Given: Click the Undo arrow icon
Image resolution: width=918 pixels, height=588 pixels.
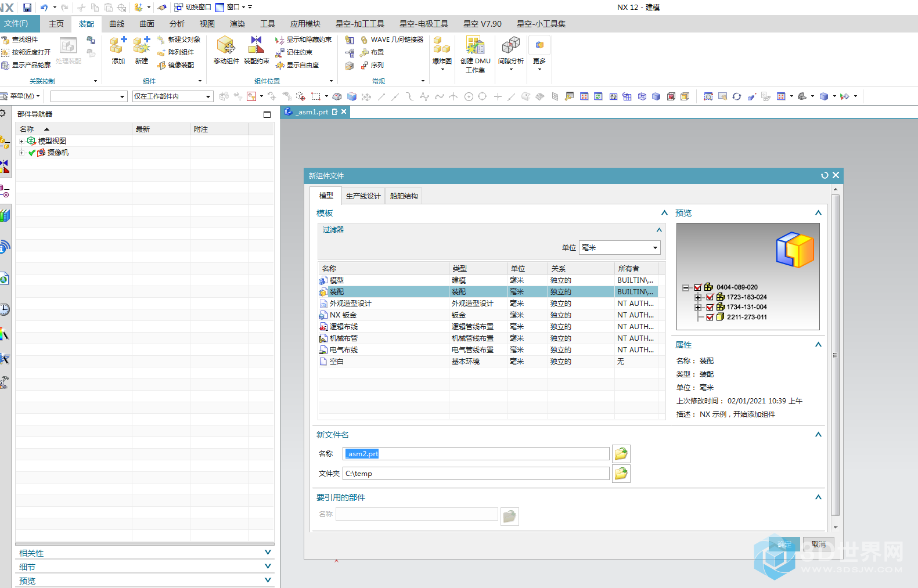Looking at the screenshot, I should click(x=44, y=8).
